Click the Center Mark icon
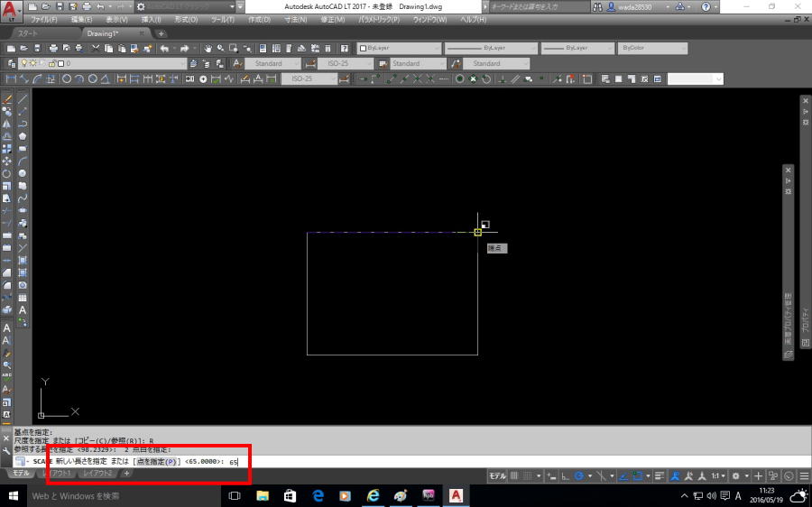Viewport: 812px width, 507px height. pyautogui.click(x=203, y=78)
